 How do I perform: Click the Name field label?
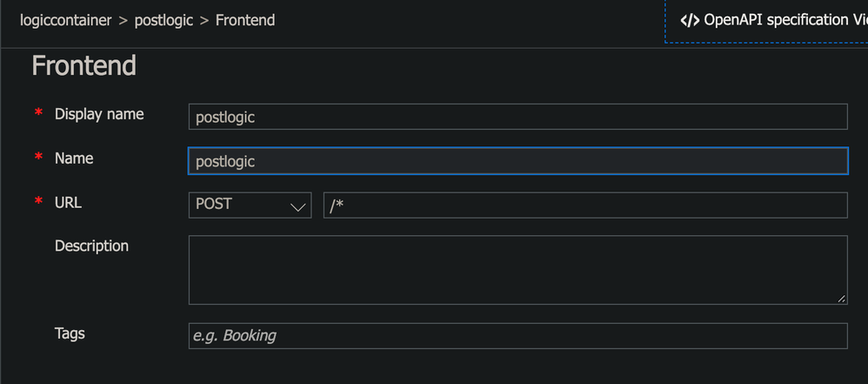pyautogui.click(x=74, y=158)
